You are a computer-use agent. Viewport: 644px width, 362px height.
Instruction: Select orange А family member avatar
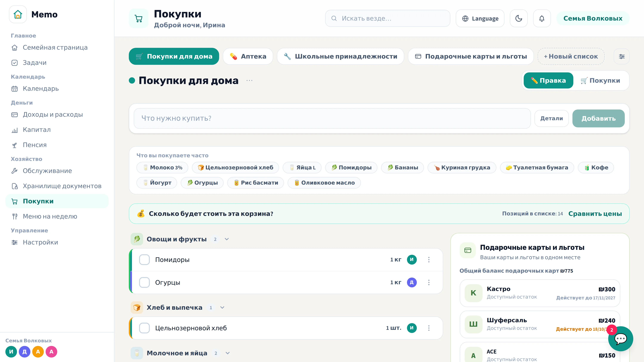tap(38, 352)
